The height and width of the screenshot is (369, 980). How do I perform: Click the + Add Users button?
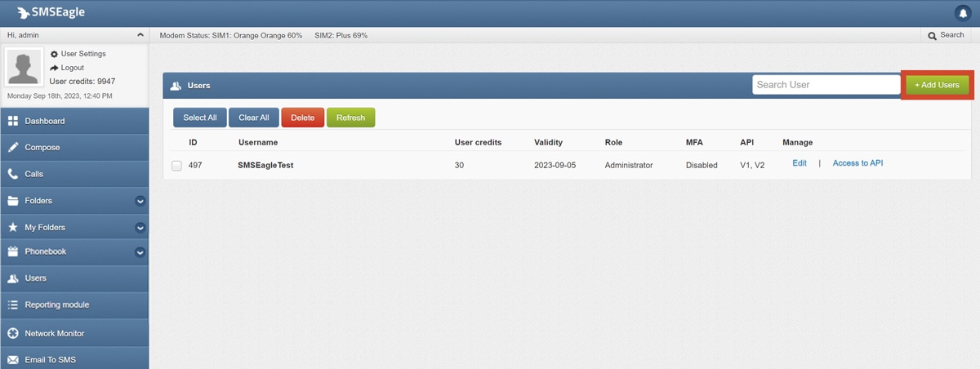pos(937,85)
